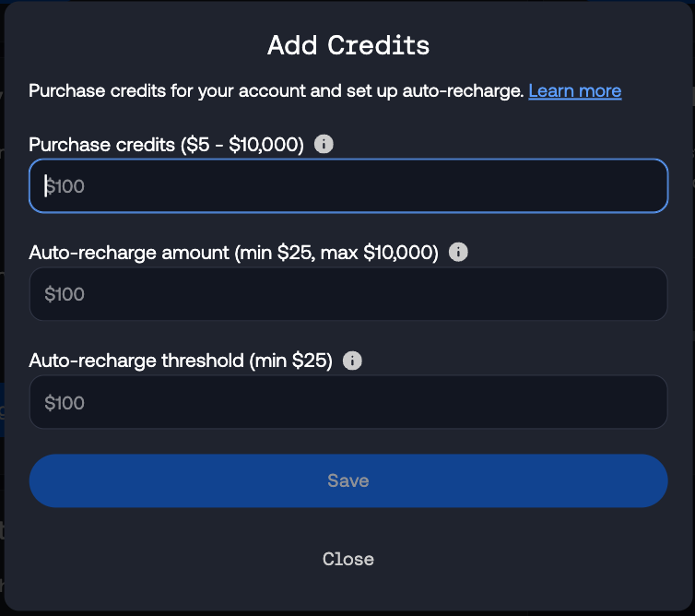Click the $100 placeholder under Auto-recharge amount
695x616 pixels.
click(x=65, y=294)
